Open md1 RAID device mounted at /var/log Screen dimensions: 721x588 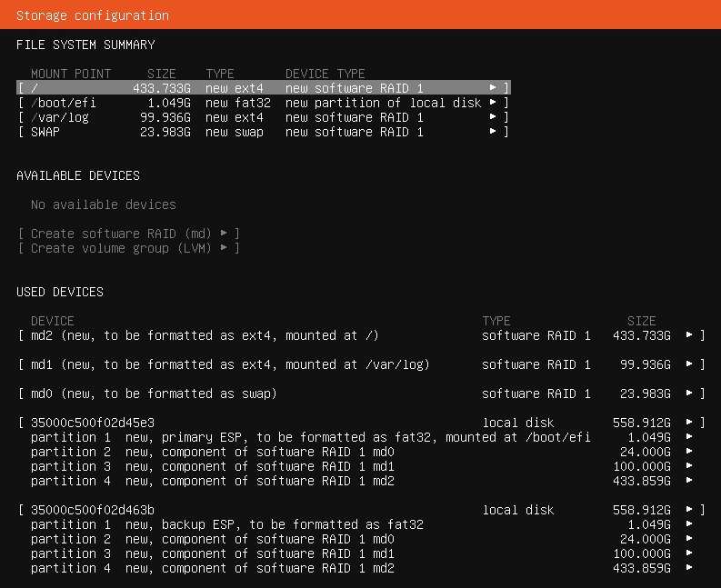pyautogui.click(x=360, y=364)
